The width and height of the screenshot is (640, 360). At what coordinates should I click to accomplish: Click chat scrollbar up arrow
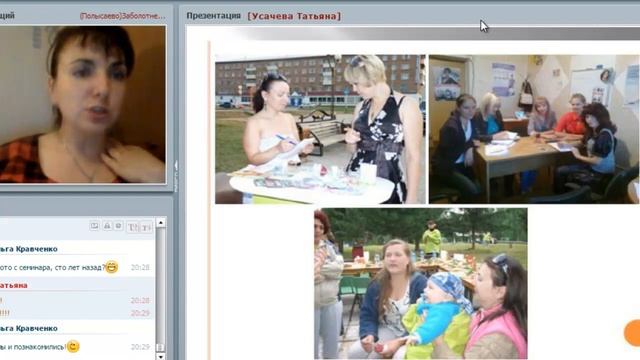coord(161,223)
